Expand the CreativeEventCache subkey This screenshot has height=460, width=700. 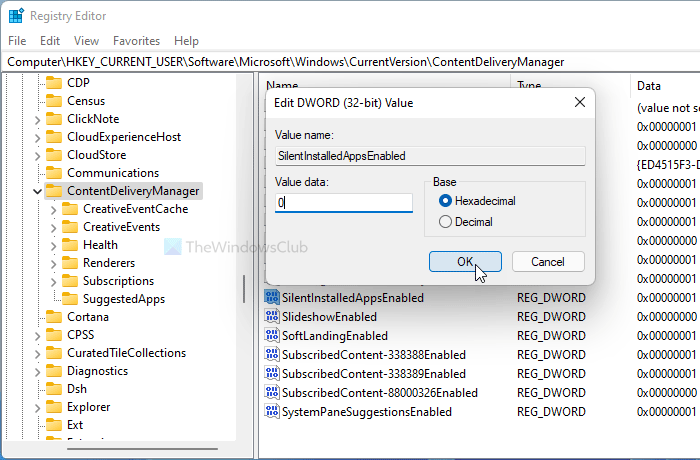pos(53,209)
